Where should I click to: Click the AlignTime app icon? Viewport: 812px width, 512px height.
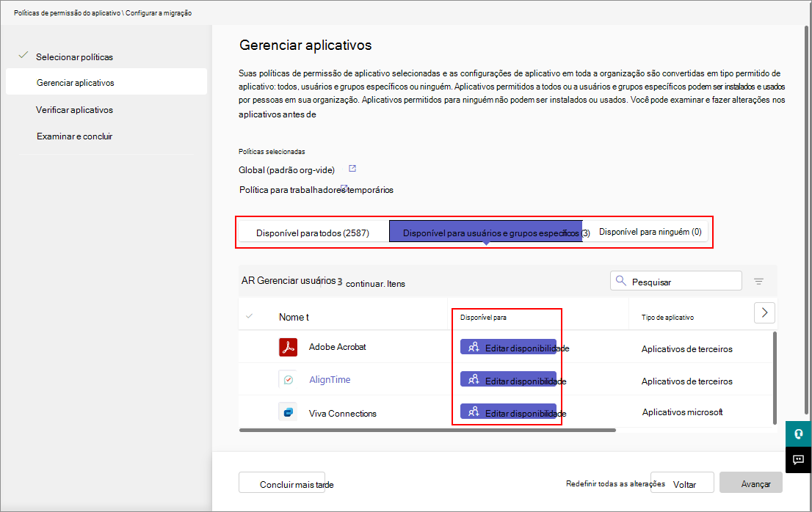pyautogui.click(x=288, y=379)
